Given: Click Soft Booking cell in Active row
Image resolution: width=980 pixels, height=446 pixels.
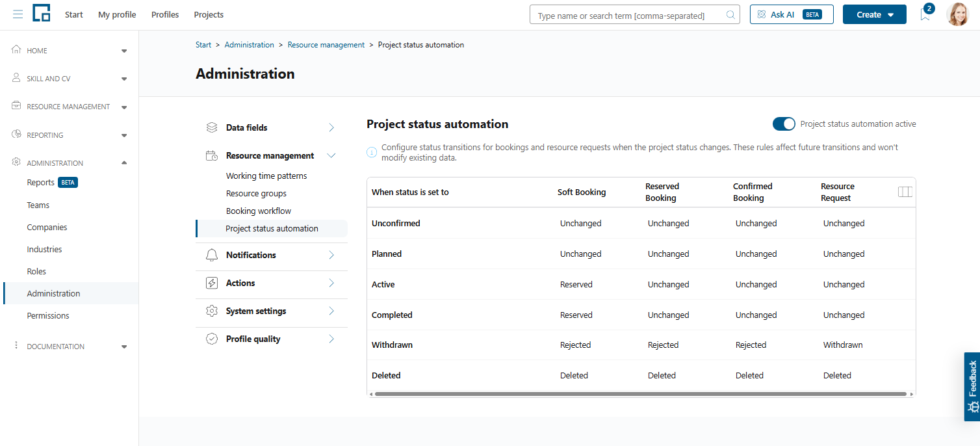Looking at the screenshot, I should pyautogui.click(x=576, y=284).
